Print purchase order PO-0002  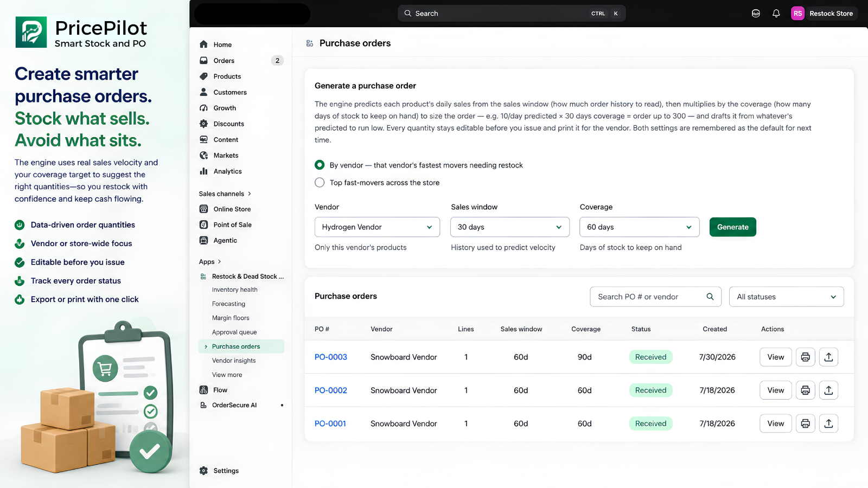[805, 390]
